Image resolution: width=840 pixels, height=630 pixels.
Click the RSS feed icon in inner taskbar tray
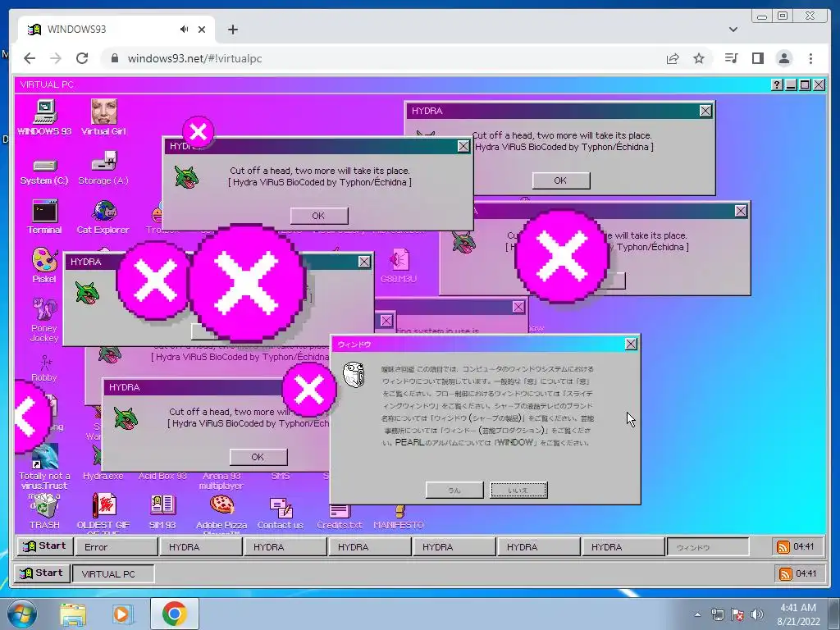coord(783,547)
